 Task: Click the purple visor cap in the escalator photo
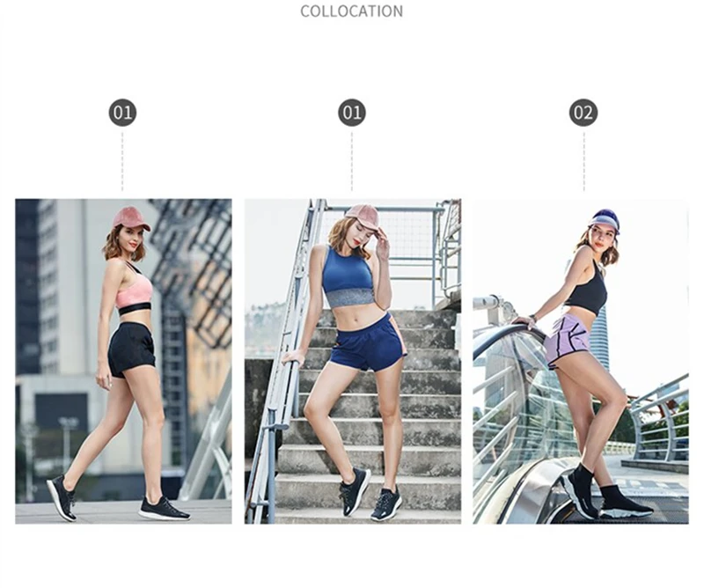point(605,220)
